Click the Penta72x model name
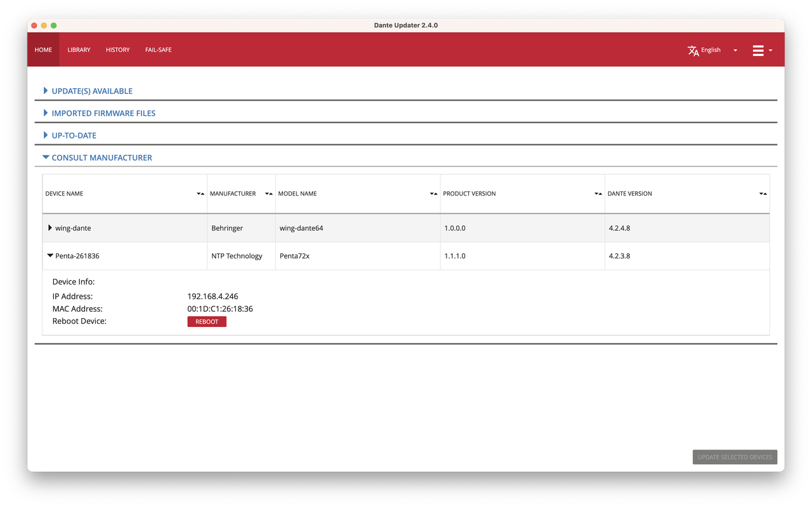 pyautogui.click(x=294, y=256)
